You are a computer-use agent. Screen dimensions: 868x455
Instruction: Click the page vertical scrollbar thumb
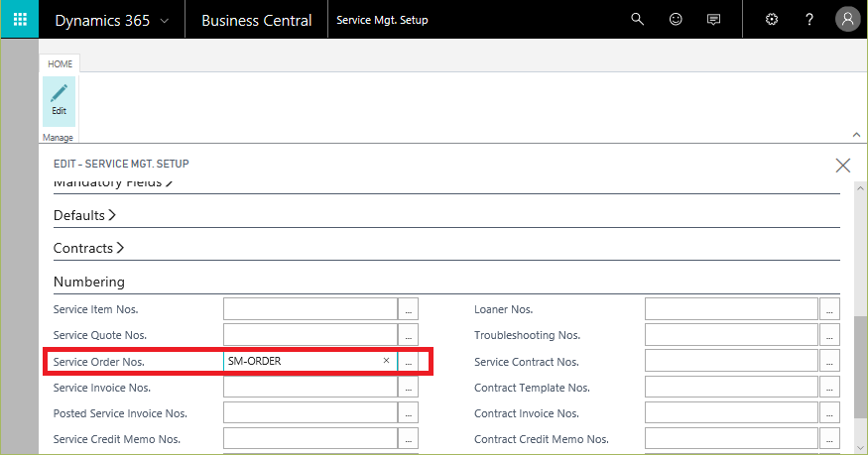(x=860, y=368)
